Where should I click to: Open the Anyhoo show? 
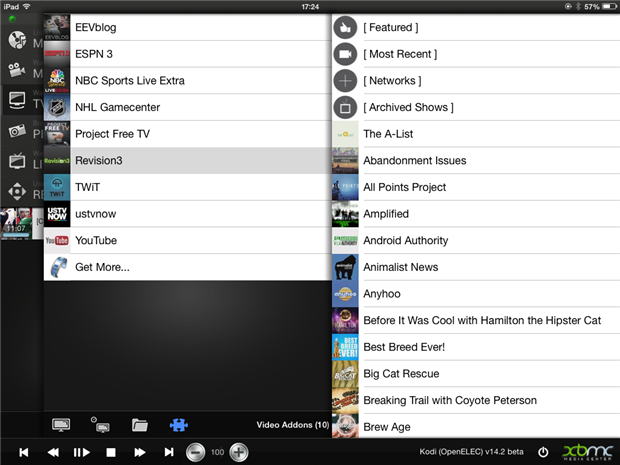(x=476, y=294)
